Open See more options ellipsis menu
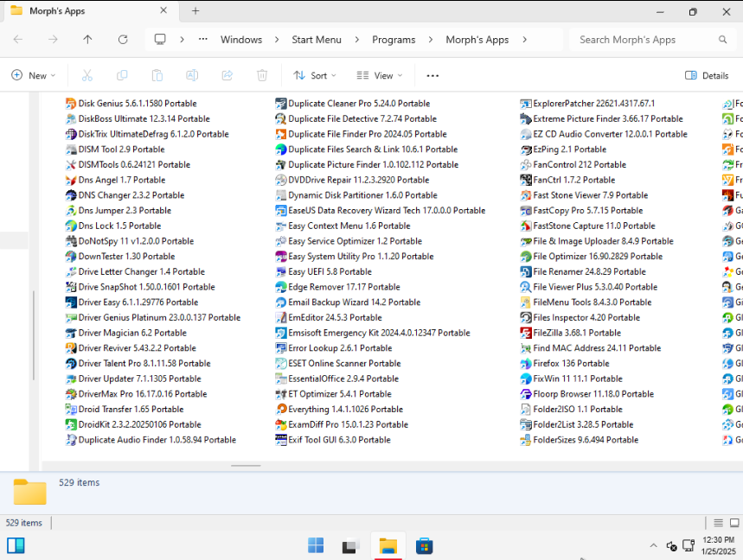Viewport: 743px width, 560px height. (x=432, y=75)
